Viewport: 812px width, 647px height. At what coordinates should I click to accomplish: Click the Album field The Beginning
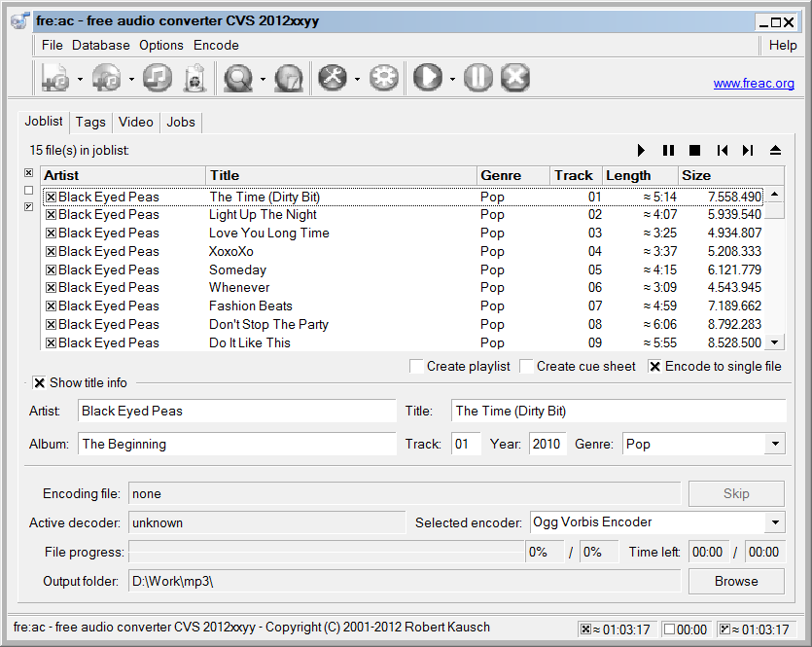point(237,444)
